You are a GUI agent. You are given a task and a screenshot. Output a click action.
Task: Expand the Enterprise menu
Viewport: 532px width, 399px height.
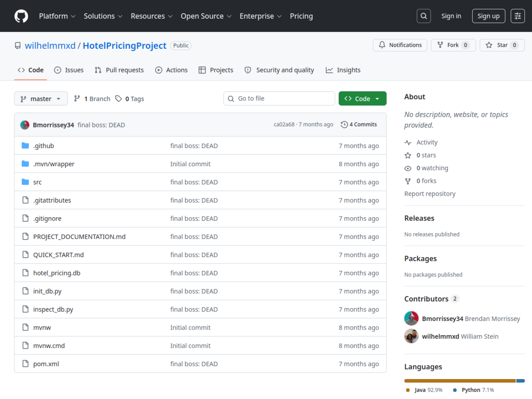click(x=260, y=16)
